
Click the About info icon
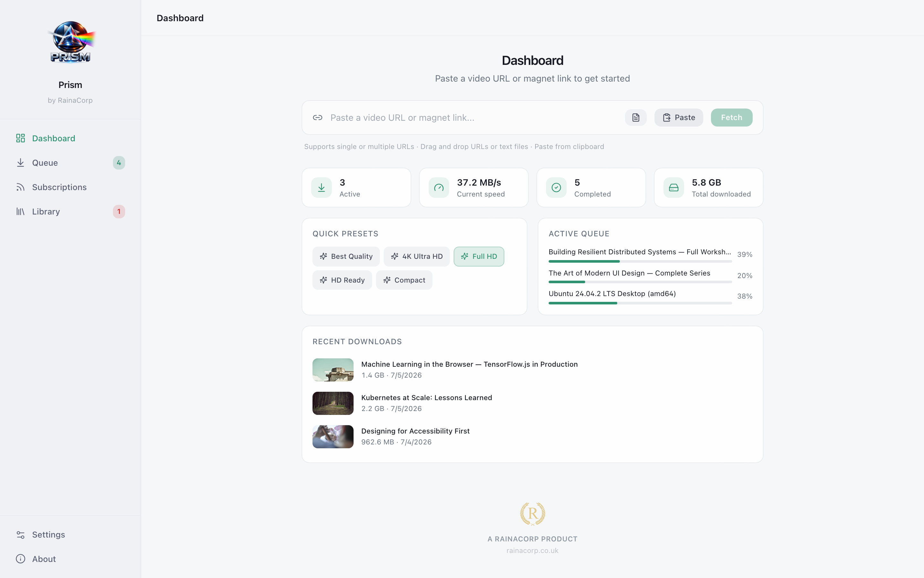21,559
